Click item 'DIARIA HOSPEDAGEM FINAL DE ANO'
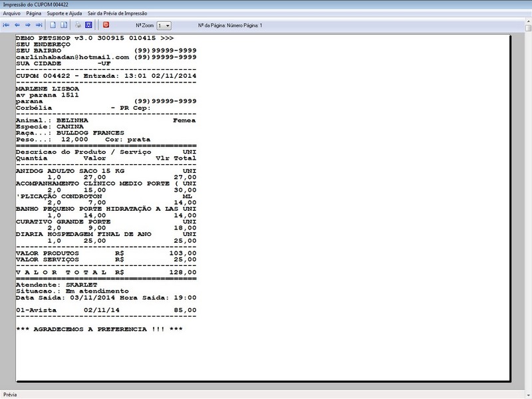 pyautogui.click(x=84, y=235)
